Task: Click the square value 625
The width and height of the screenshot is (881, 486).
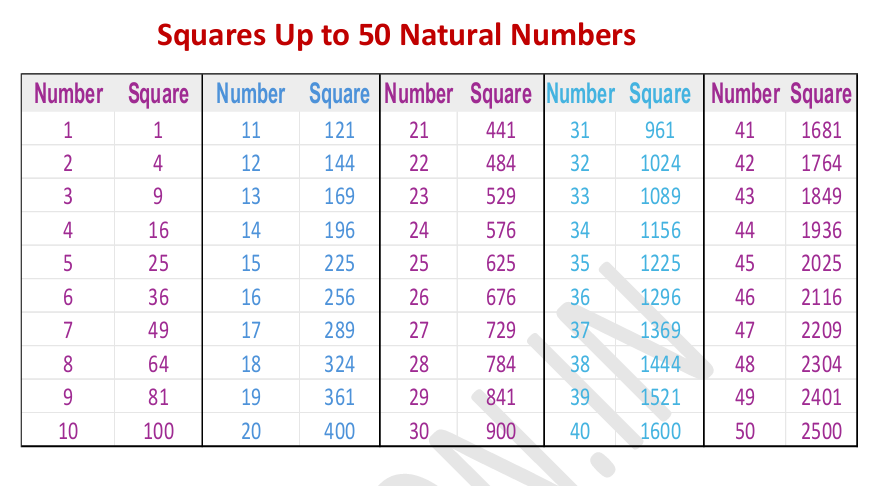Action: (x=501, y=264)
